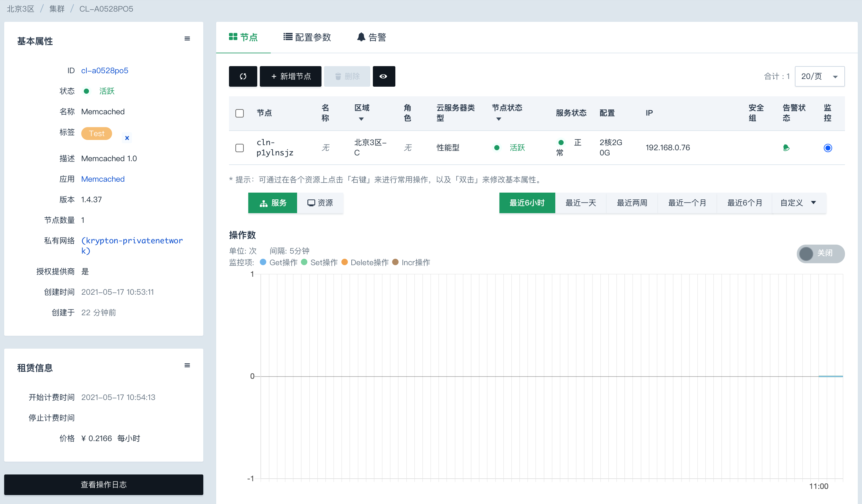Viewport: 862px width, 504px height.
Task: Click the 正常 service status cell
Action: 569,148
